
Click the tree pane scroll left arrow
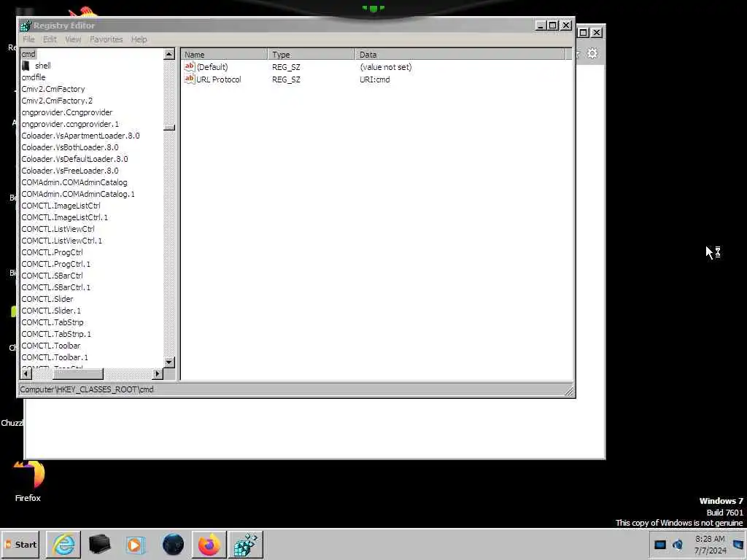[x=26, y=374]
